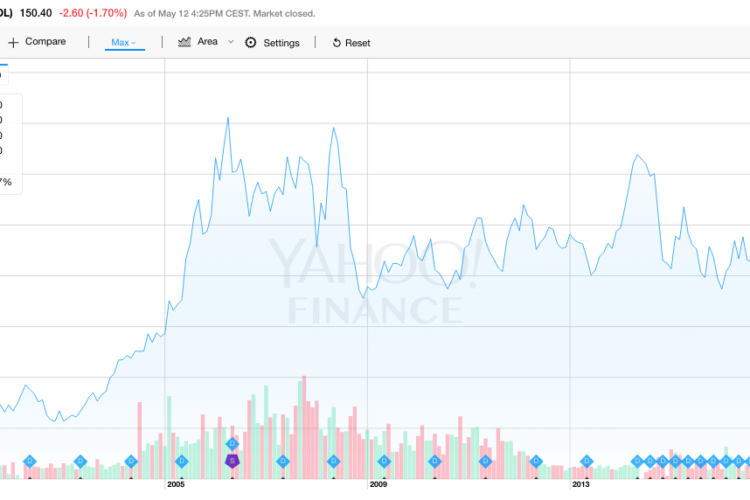This screenshot has height=500, width=750.
Task: Click the -2.60 (-1.70%) price change
Action: tap(93, 13)
